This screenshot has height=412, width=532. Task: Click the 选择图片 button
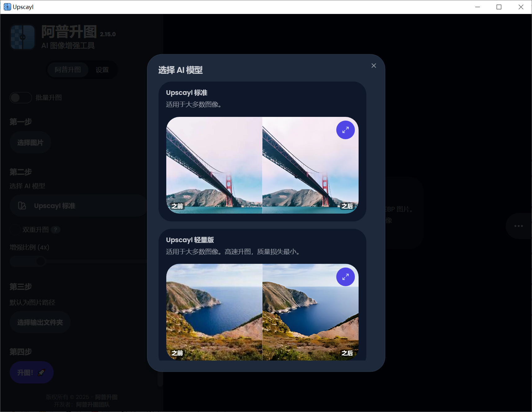click(30, 143)
